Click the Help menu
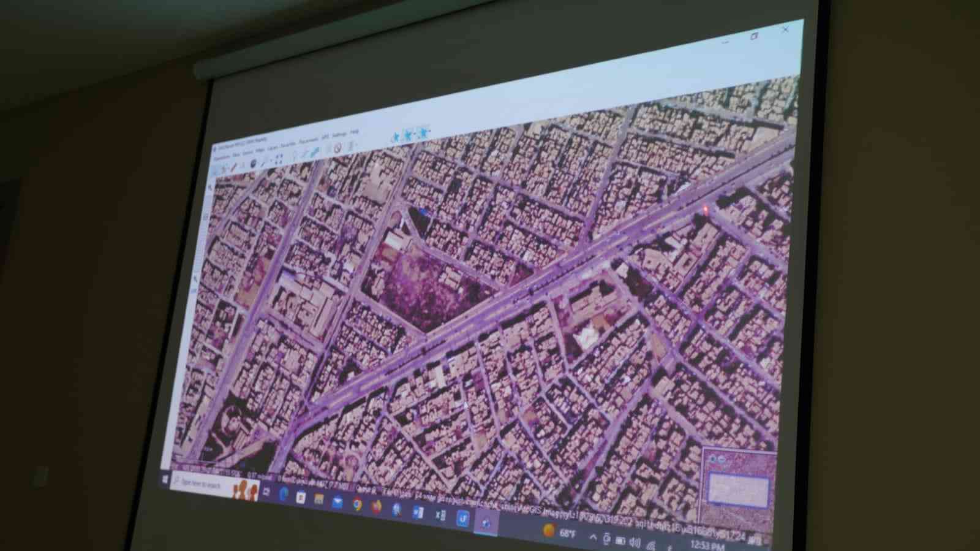The height and width of the screenshot is (551, 980). click(354, 131)
